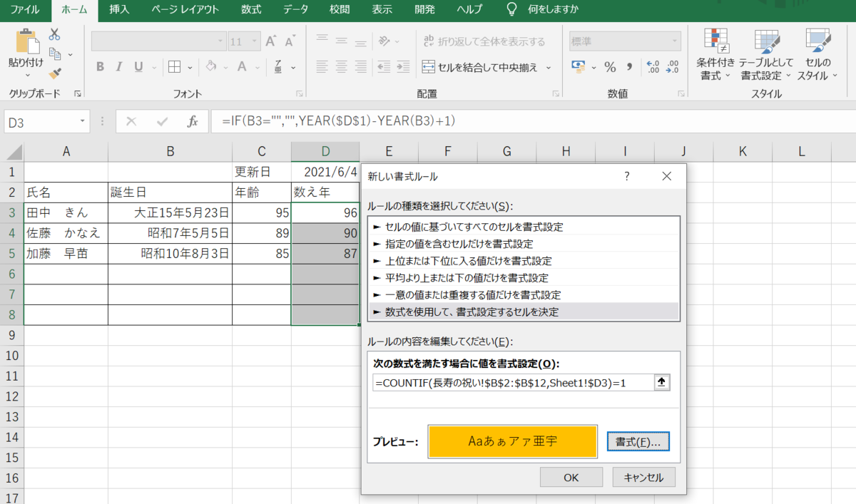Click the Borders icon
856x504 pixels.
click(x=174, y=67)
